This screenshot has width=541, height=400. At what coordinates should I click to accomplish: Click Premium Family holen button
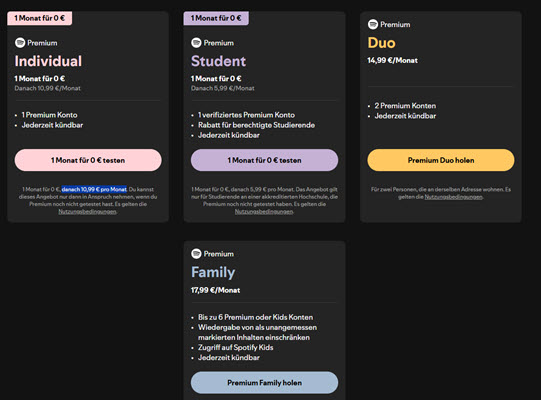(264, 382)
